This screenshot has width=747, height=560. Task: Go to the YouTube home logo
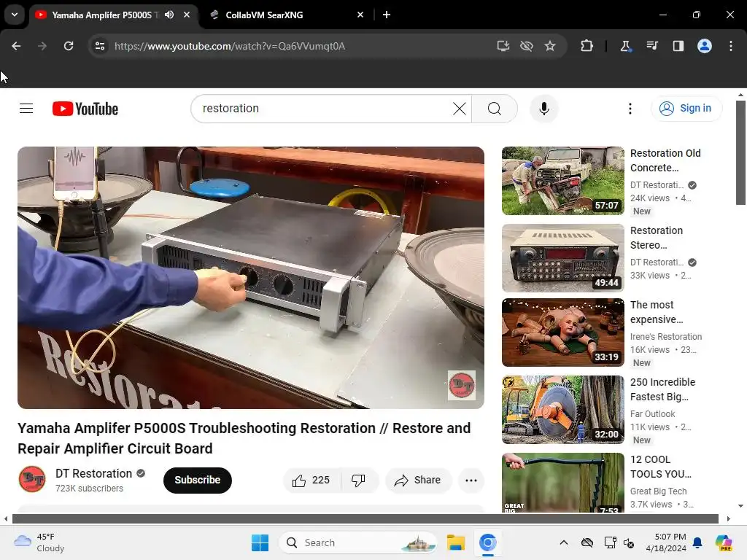(85, 109)
